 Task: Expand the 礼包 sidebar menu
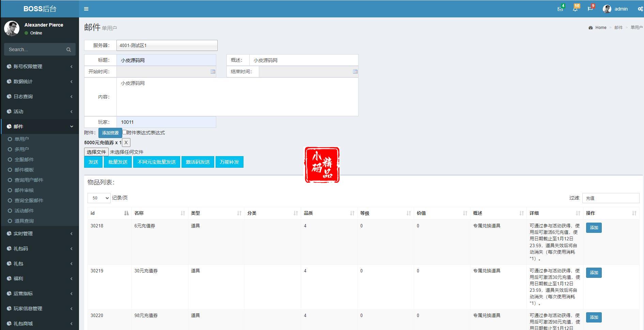point(40,264)
